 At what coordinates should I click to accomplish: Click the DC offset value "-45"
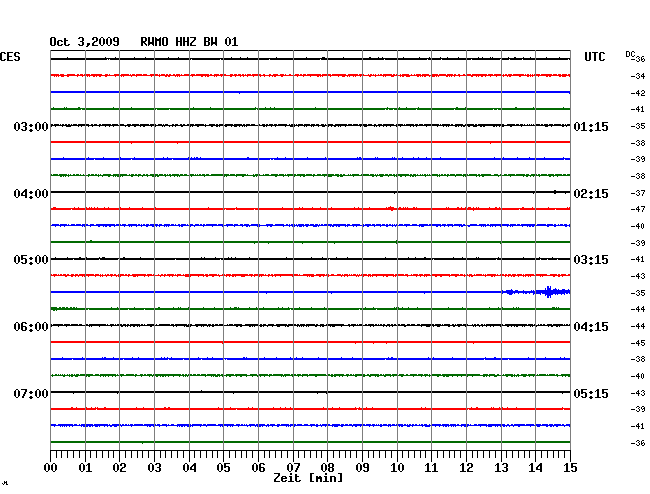[638, 343]
